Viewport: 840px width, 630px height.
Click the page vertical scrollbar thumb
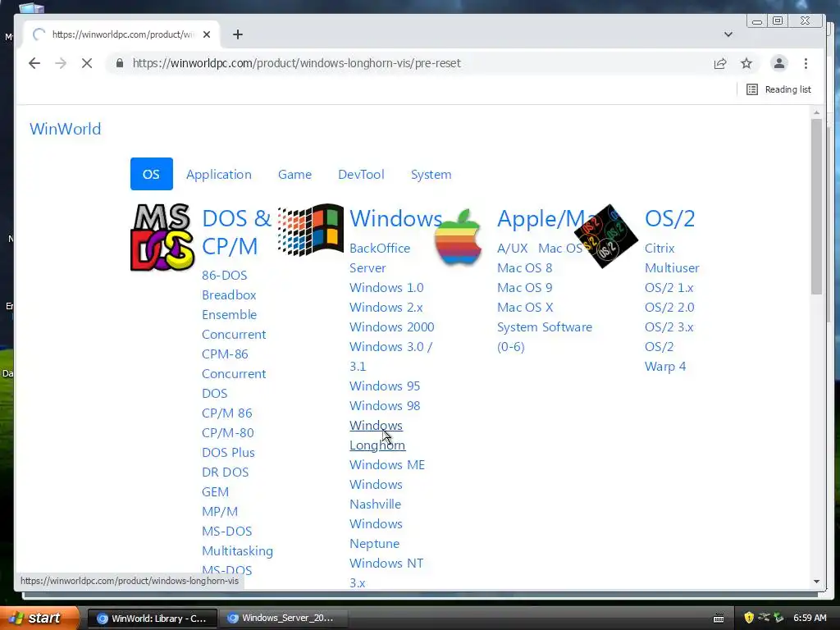pyautogui.click(x=816, y=206)
